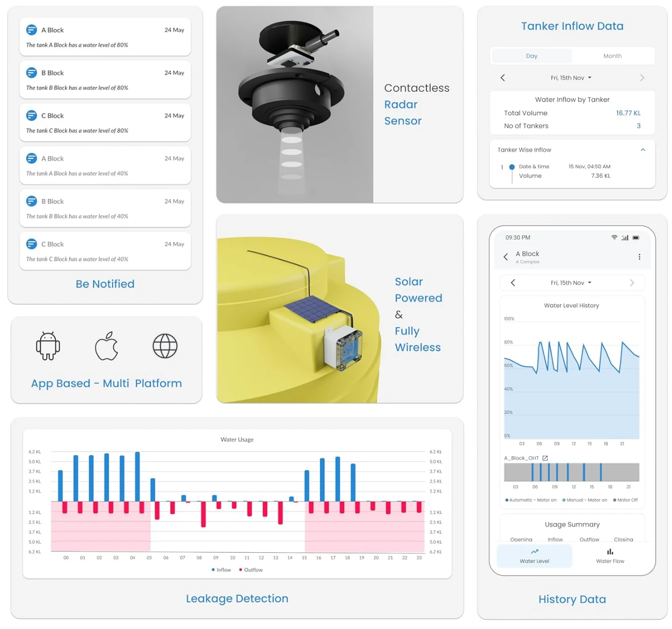The image size is (672, 629).
Task: Click Water Flow bar chart icon
Action: tap(610, 552)
